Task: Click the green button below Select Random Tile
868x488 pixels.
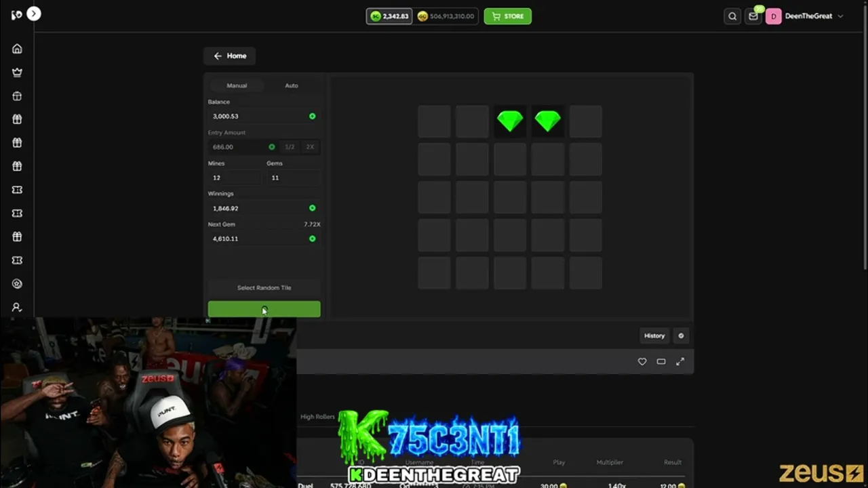Action: [x=264, y=309]
